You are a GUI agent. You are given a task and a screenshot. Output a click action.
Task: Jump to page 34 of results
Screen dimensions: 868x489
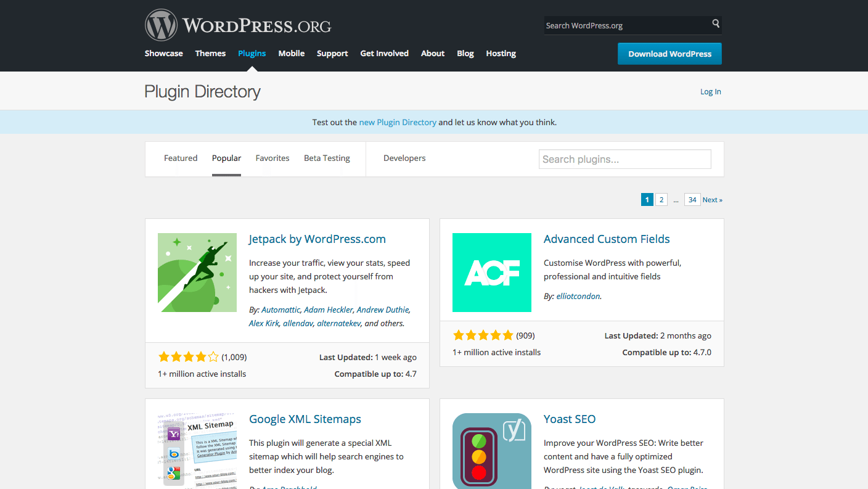692,199
